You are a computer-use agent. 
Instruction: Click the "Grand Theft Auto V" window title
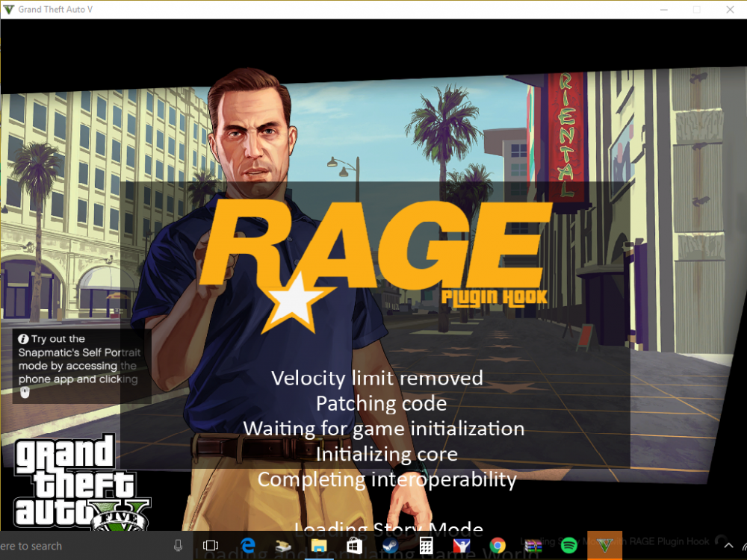(55, 10)
